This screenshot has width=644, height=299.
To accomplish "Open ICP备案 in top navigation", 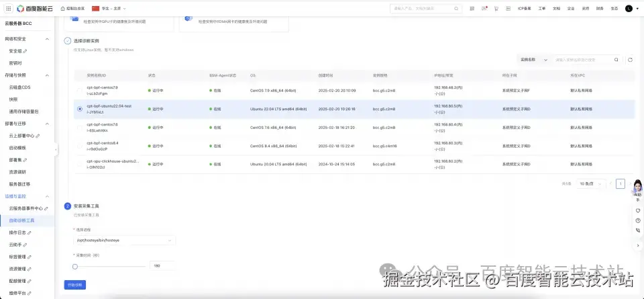I will [524, 8].
